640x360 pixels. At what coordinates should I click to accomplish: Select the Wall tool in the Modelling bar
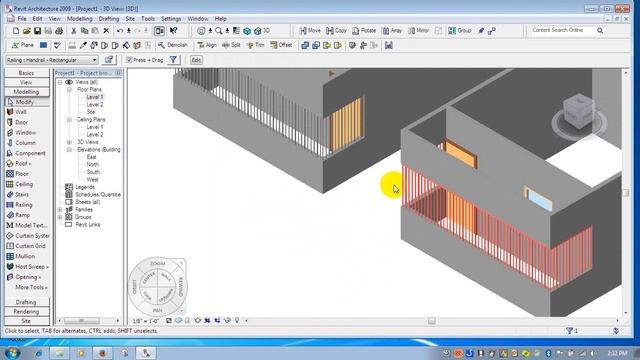click(x=17, y=112)
